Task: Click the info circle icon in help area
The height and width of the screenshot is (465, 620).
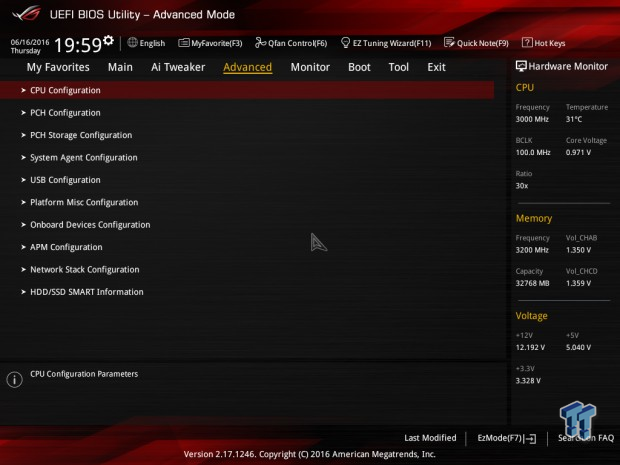Action: point(15,380)
